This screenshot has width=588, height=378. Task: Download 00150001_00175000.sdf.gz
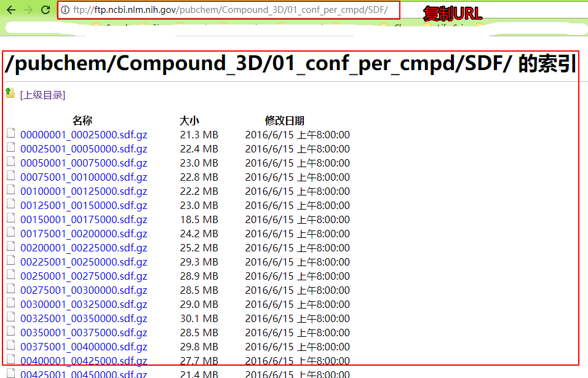pos(84,219)
